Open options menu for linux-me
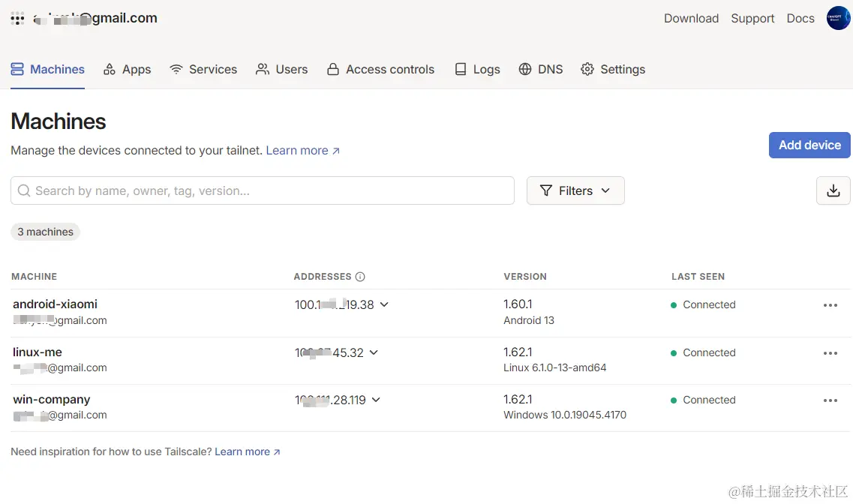The image size is (853, 504). click(830, 353)
